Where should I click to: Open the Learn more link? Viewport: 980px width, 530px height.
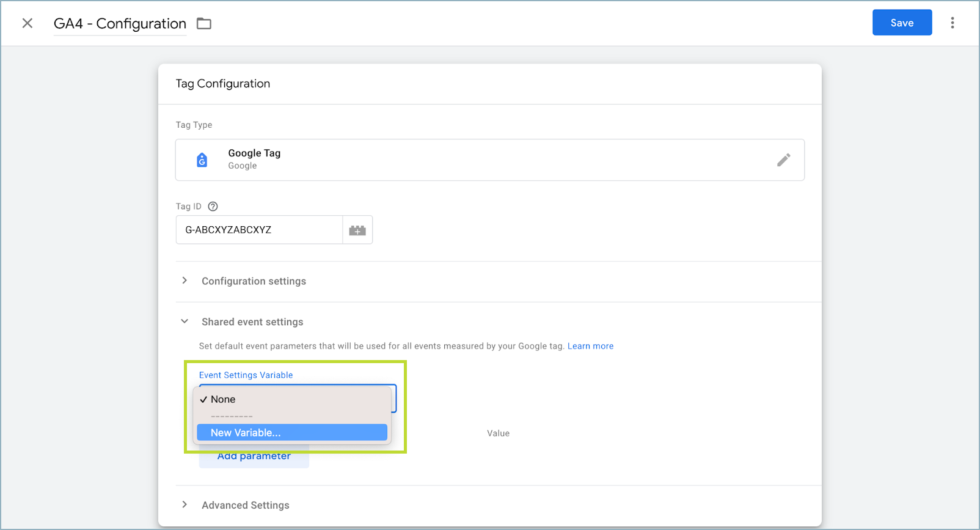pos(590,346)
